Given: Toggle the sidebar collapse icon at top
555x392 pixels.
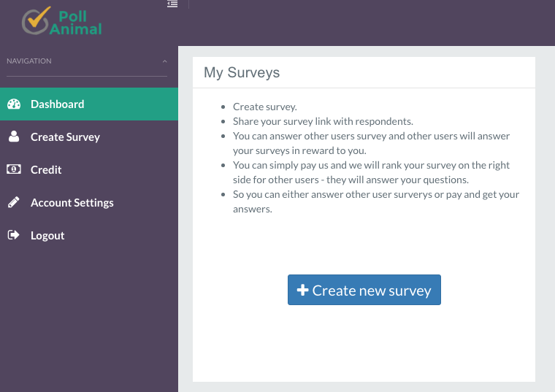Looking at the screenshot, I should [172, 4].
